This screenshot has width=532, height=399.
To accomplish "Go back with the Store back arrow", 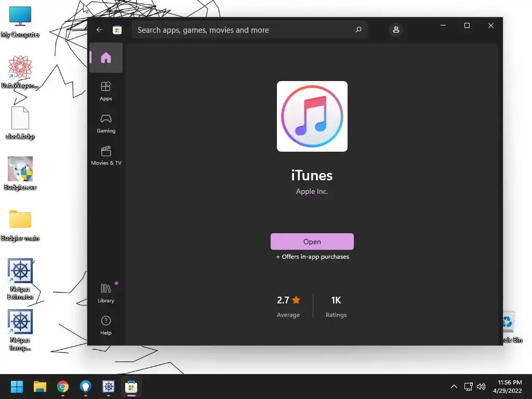I will pyautogui.click(x=99, y=30).
